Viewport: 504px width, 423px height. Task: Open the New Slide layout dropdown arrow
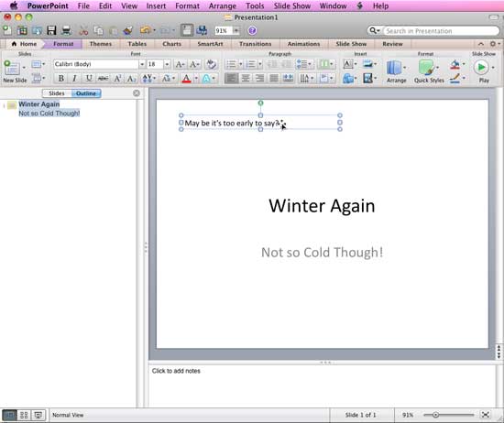click(x=24, y=68)
